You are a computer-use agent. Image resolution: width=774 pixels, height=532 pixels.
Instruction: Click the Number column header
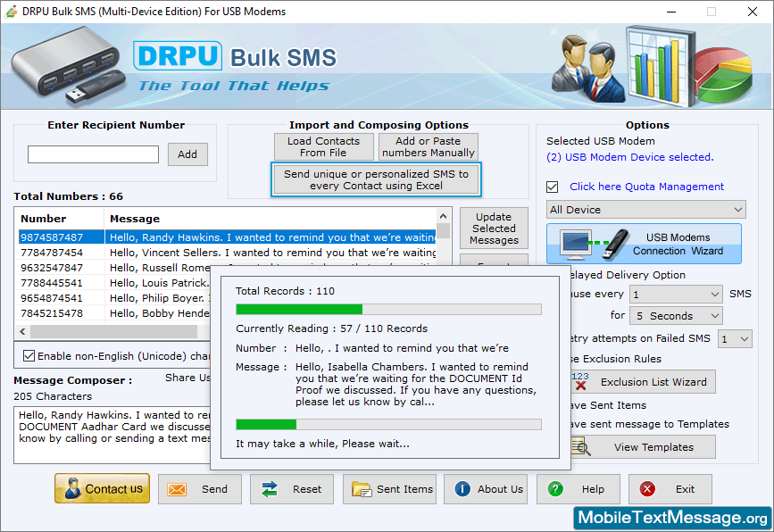tap(60, 219)
